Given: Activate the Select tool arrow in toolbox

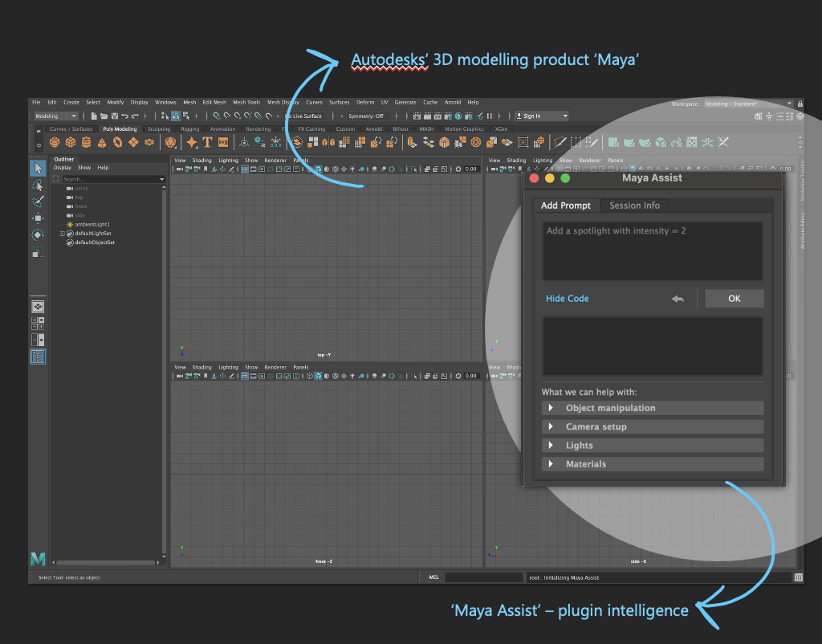Looking at the screenshot, I should point(38,169).
